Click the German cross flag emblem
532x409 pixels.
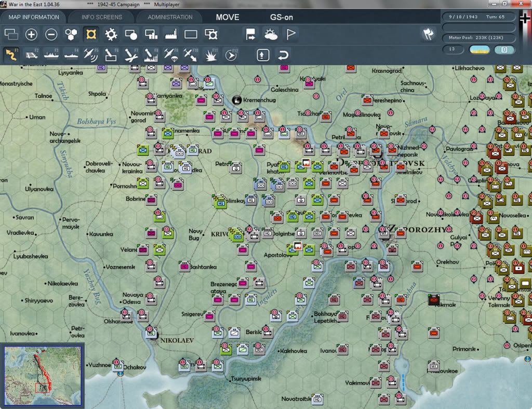tap(525, 18)
